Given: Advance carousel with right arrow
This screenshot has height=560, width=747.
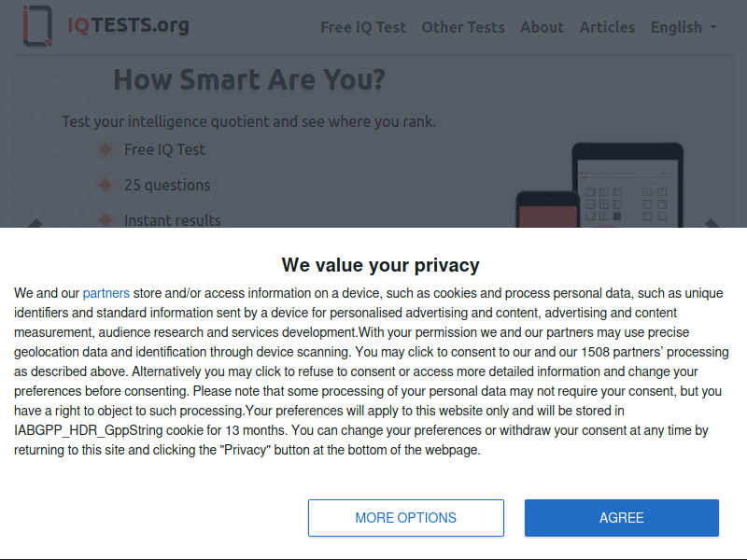Looking at the screenshot, I should point(712,223).
